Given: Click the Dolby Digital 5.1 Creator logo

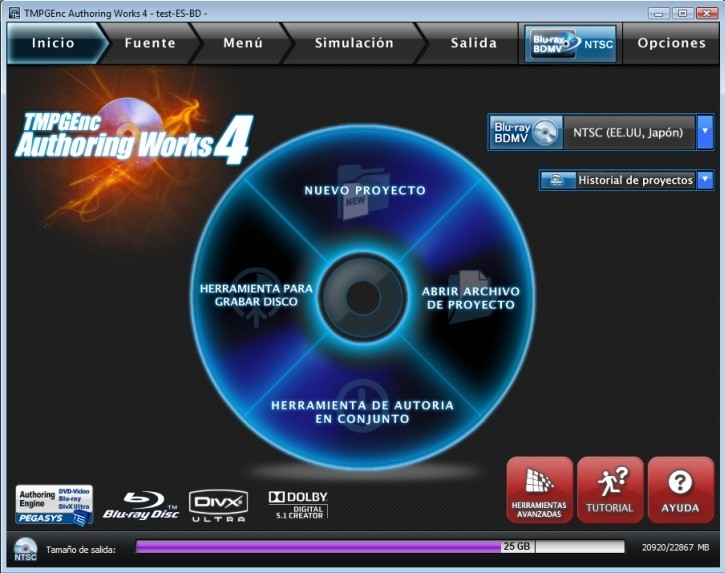Looking at the screenshot, I should 298,505.
